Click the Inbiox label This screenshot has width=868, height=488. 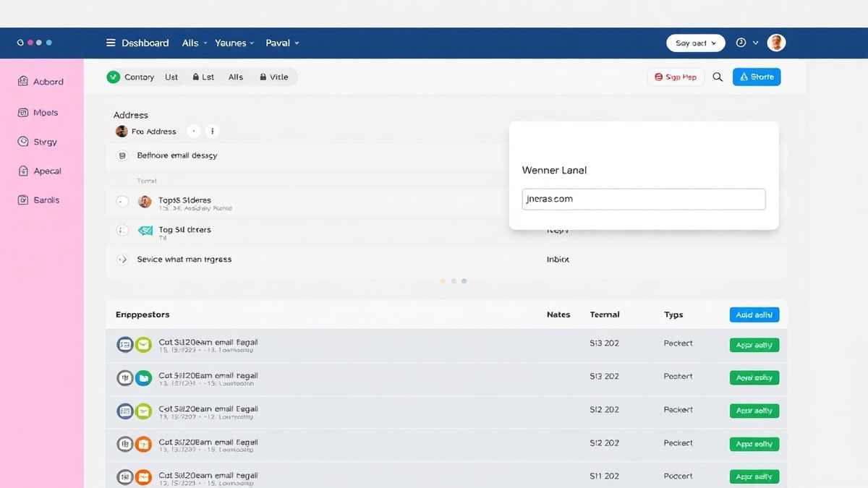point(558,259)
